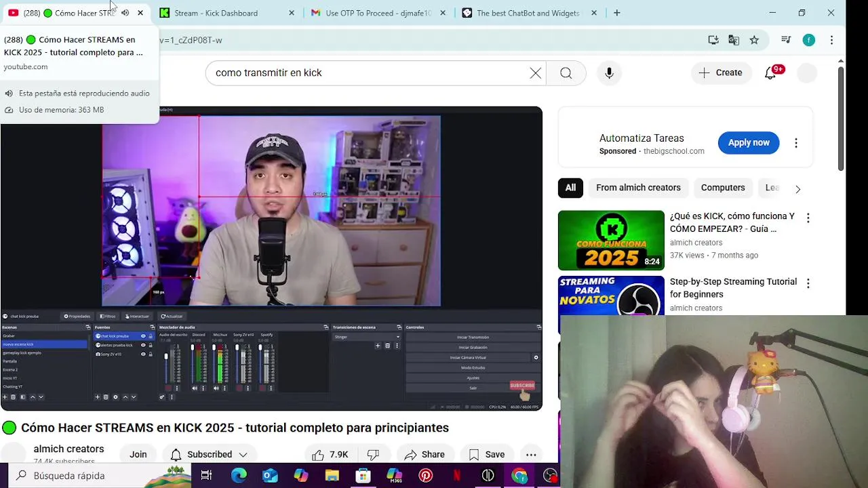
Task: Open options for Step-by-Step Streaming video
Action: (x=808, y=283)
